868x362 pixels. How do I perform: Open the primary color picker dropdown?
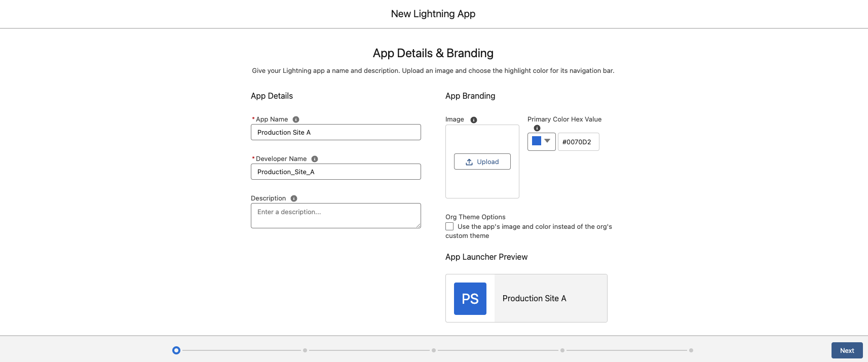[x=542, y=142]
